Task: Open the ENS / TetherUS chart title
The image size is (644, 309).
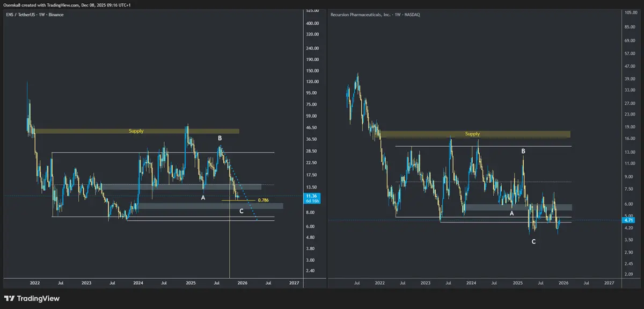Action: click(34, 15)
